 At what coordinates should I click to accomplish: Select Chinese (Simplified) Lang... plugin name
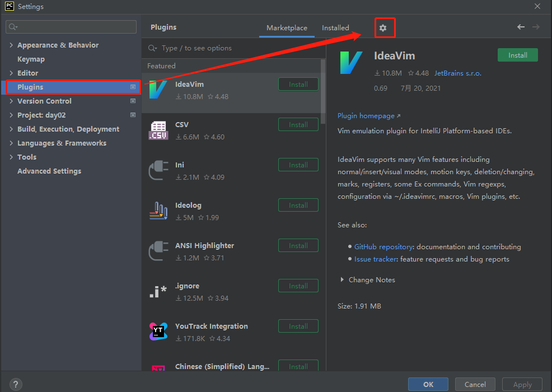coord(222,366)
